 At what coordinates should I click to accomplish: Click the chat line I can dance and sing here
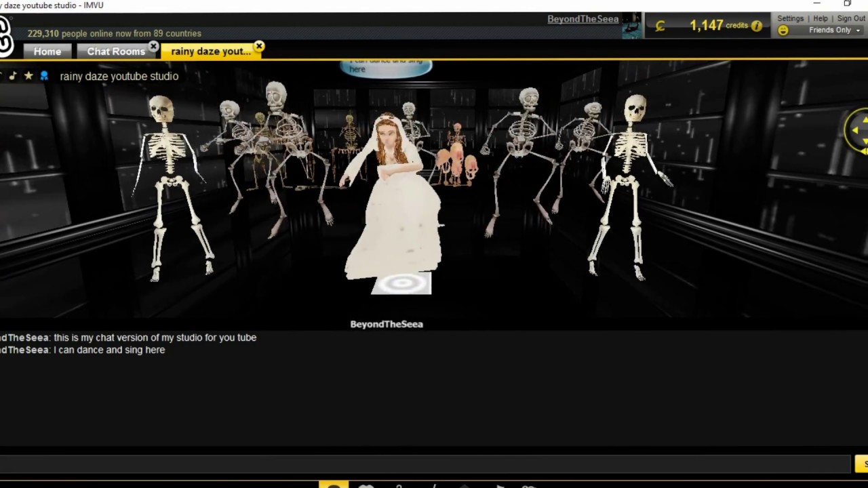coord(83,350)
